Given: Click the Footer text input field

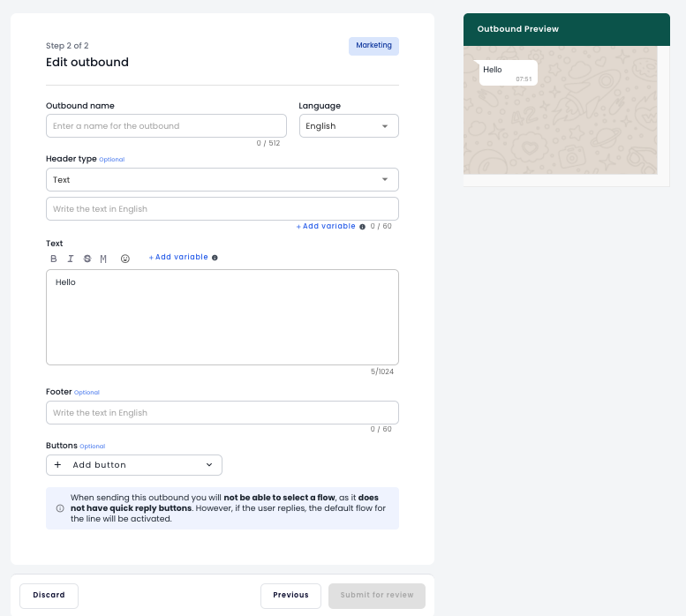Looking at the screenshot, I should [222, 413].
